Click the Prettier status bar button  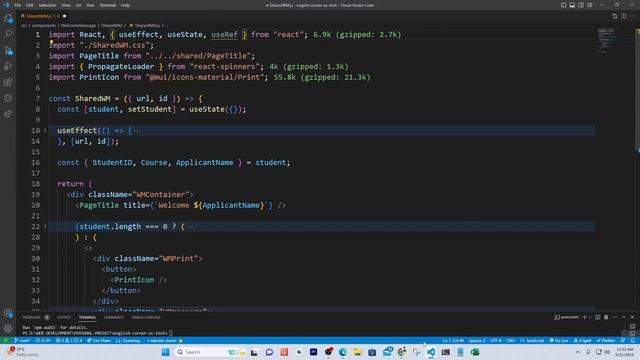(606, 340)
